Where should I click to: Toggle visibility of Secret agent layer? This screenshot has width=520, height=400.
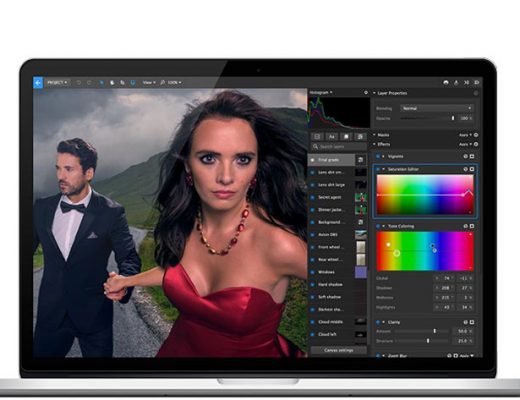[x=313, y=197]
